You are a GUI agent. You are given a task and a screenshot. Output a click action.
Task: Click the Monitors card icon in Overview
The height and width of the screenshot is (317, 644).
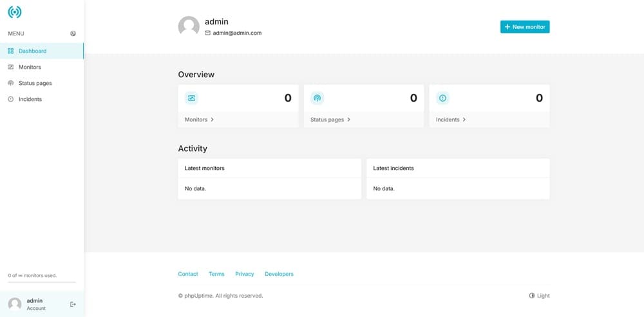(191, 98)
